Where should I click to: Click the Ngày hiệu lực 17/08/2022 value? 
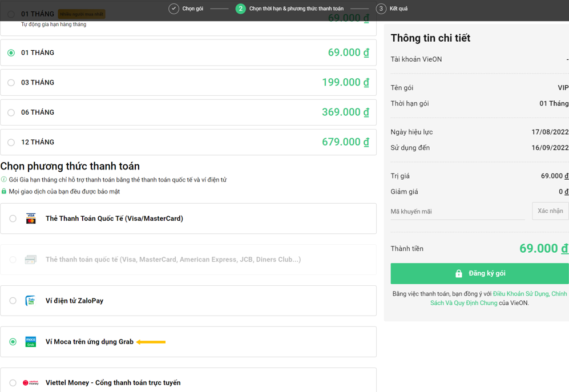(x=550, y=132)
